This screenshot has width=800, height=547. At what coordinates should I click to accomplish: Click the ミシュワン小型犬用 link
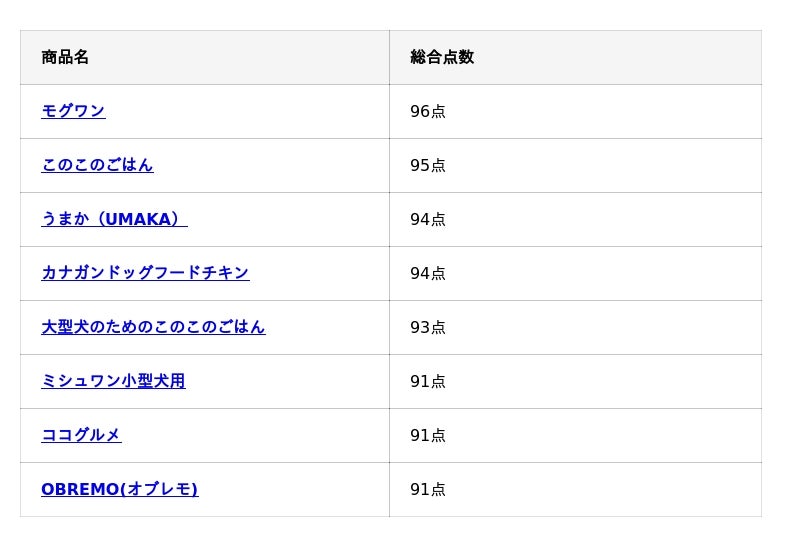tap(113, 381)
